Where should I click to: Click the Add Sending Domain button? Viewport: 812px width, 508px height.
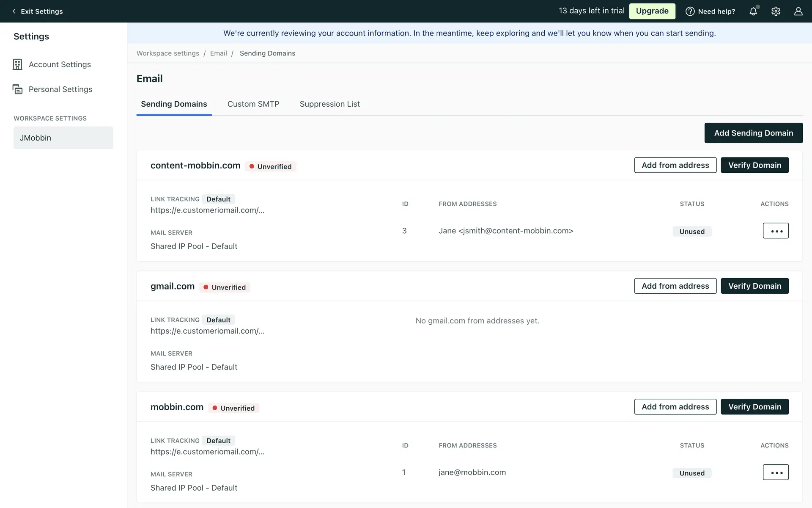[x=753, y=133]
